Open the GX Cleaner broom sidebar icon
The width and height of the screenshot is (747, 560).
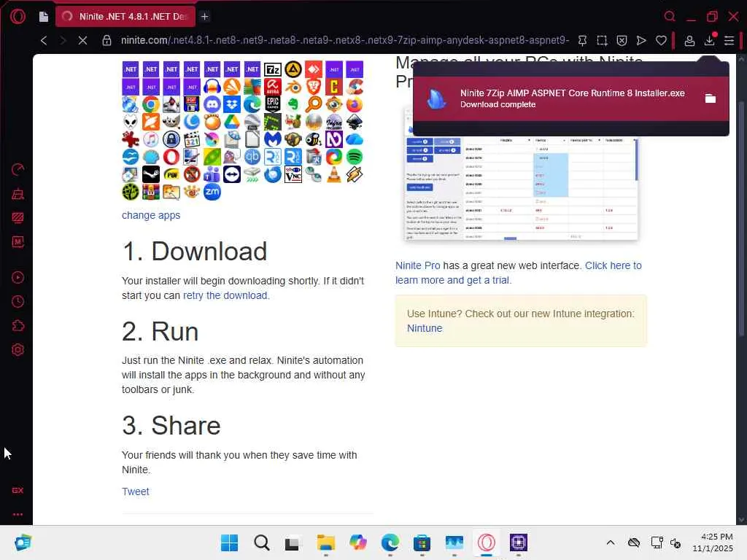tap(18, 194)
